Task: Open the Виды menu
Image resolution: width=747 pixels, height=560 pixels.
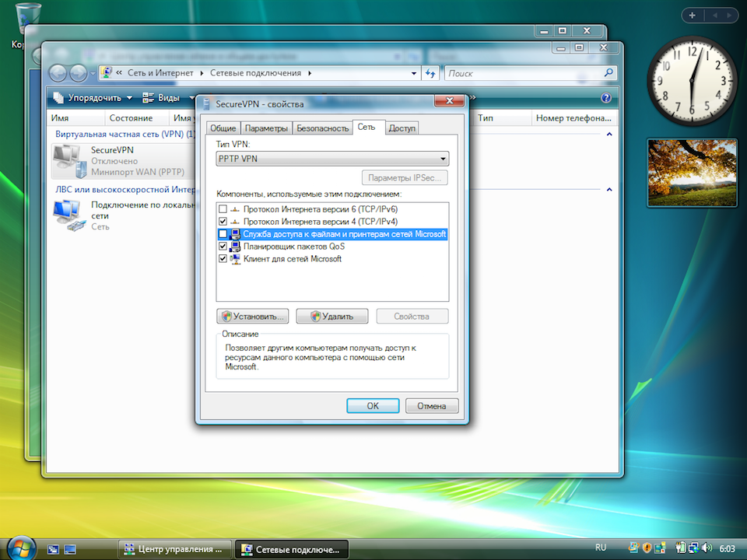Action: coord(168,98)
